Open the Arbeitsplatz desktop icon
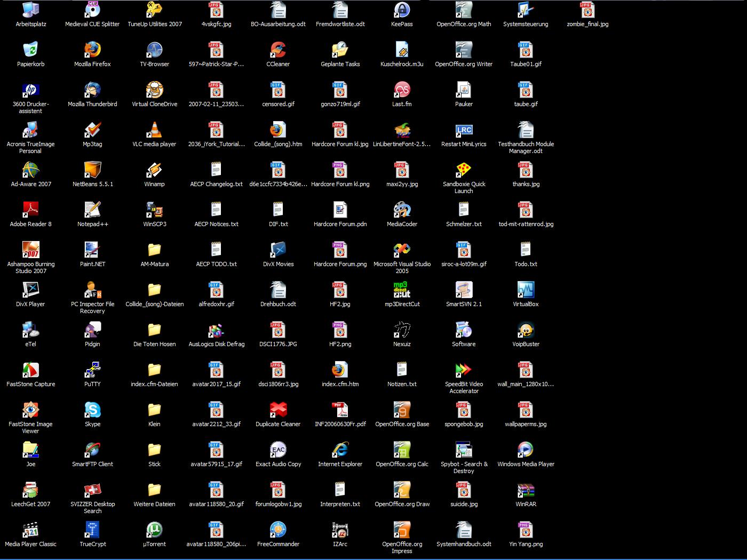Screen dimensions: 747x560 click(x=31, y=10)
